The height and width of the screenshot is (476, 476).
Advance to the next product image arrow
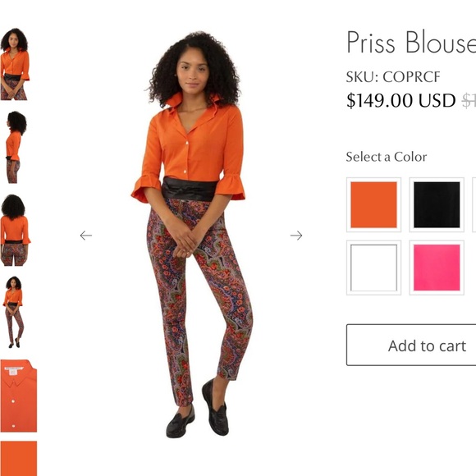tap(296, 236)
